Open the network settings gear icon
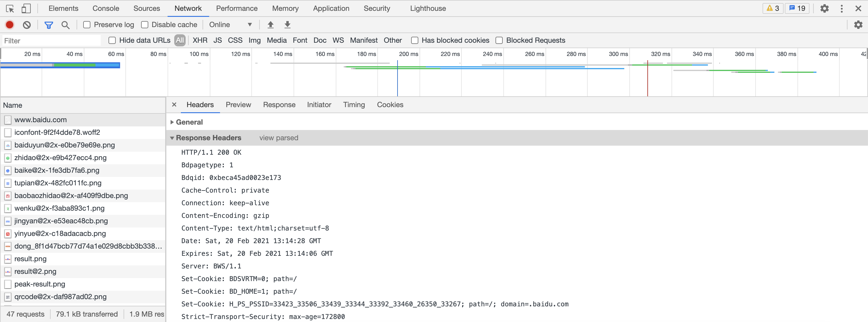The image size is (868, 322). coord(858,25)
